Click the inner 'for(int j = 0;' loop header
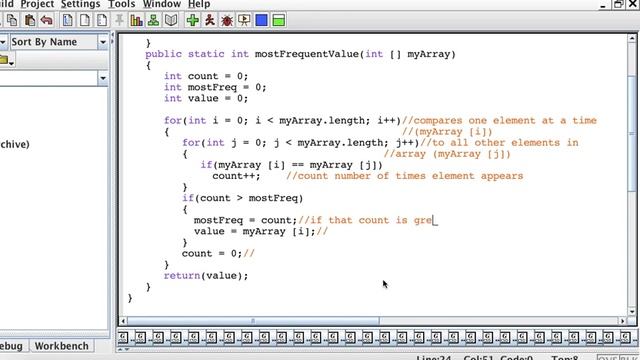Screen dimensions: 640x360 coord(301,142)
